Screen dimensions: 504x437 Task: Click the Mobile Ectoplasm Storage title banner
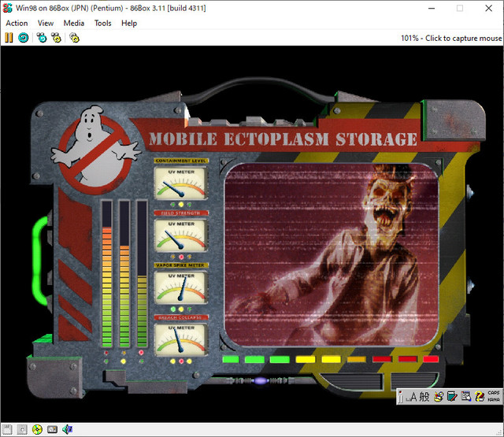(283, 139)
